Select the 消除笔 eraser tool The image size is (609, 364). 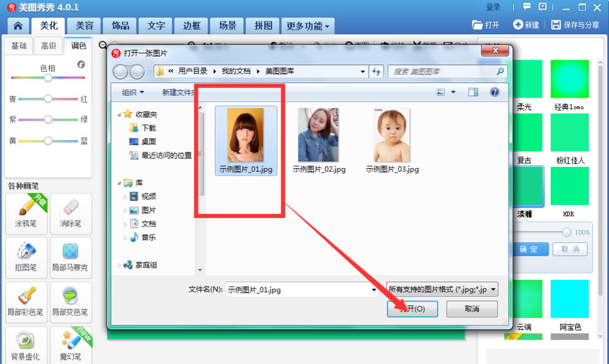point(69,213)
